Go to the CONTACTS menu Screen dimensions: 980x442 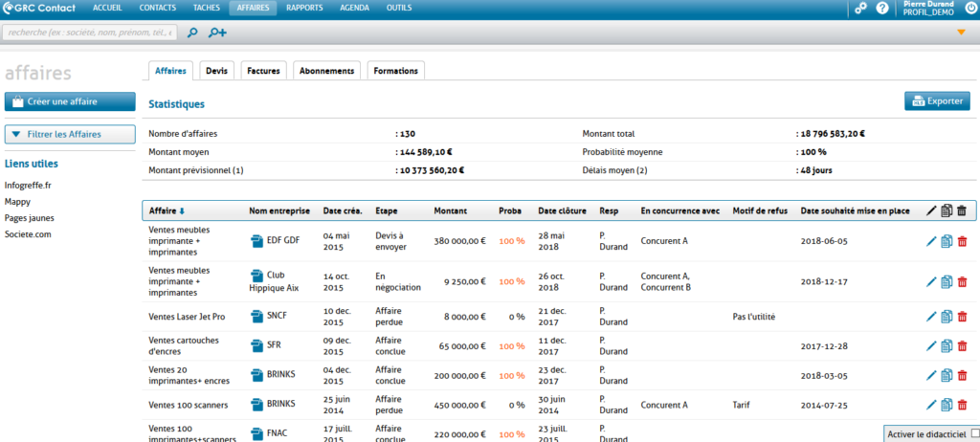[x=157, y=8]
